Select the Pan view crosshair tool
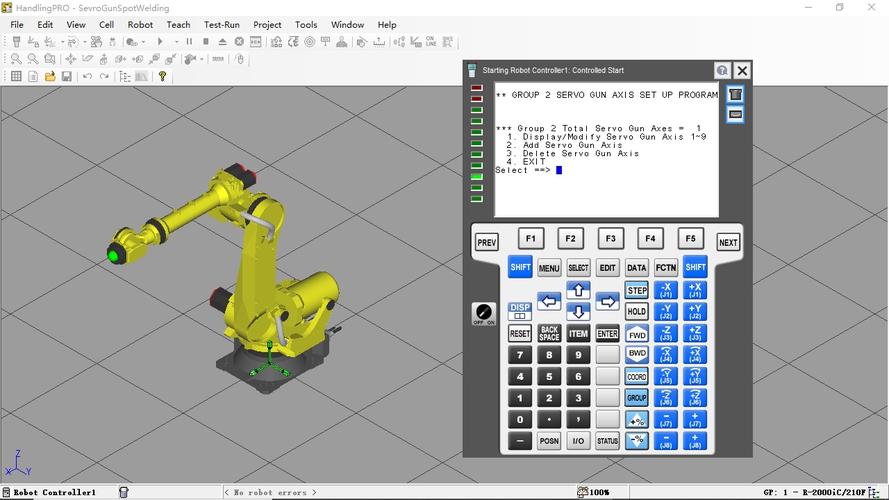889x500 pixels. pyautogui.click(x=70, y=59)
